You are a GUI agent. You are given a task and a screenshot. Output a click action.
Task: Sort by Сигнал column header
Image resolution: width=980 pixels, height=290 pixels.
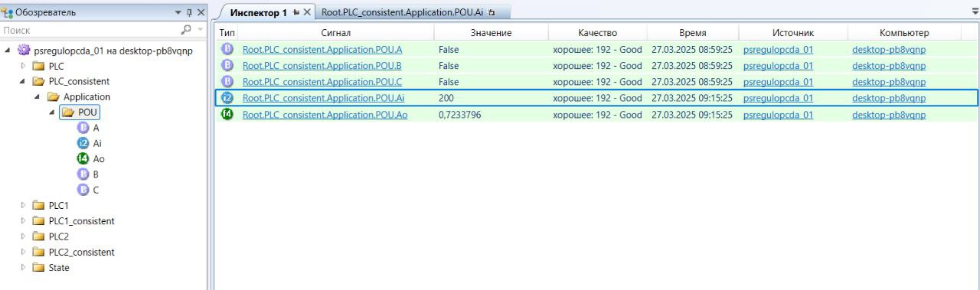336,33
